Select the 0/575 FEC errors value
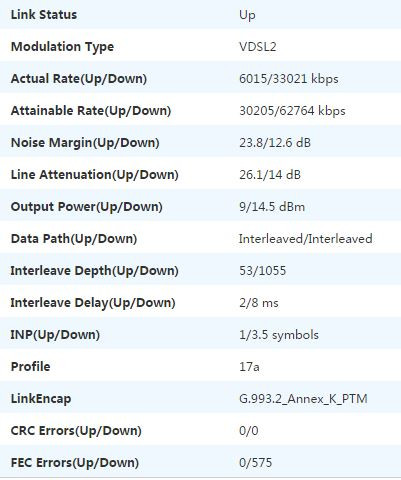The image size is (401, 480). pos(256,463)
